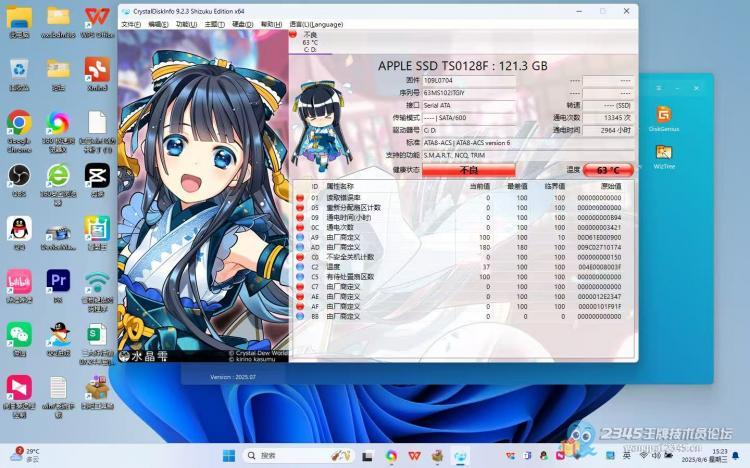Open the 语言(L)(Language) menu

tap(316, 24)
